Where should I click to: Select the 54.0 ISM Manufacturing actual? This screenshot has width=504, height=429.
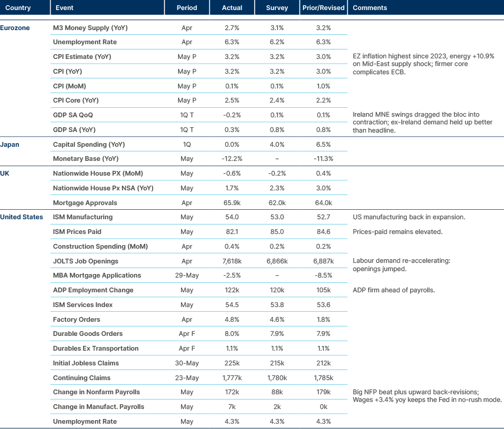pos(232,217)
